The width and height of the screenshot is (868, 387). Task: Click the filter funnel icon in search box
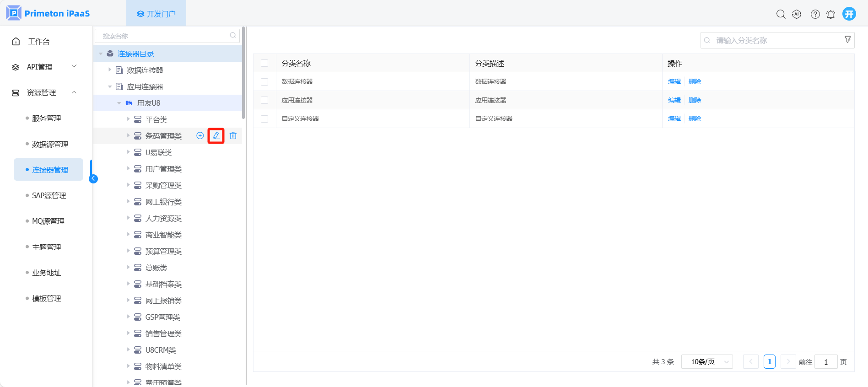click(x=847, y=40)
